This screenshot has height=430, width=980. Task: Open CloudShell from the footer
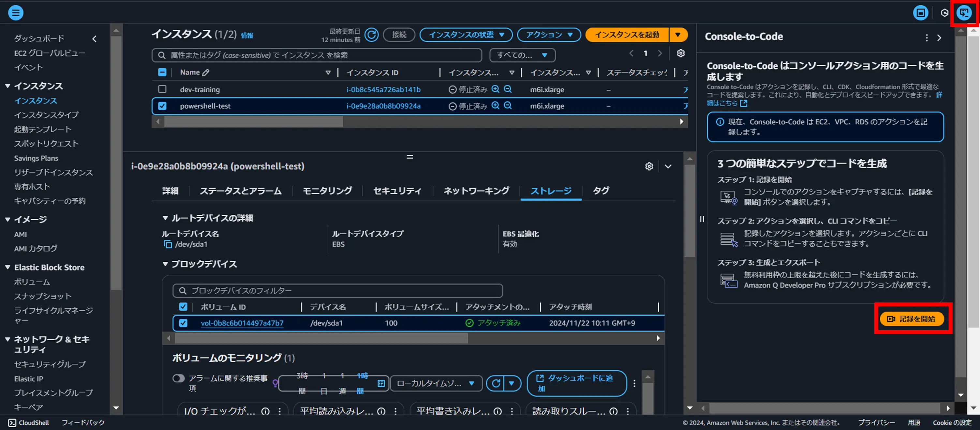(x=29, y=422)
